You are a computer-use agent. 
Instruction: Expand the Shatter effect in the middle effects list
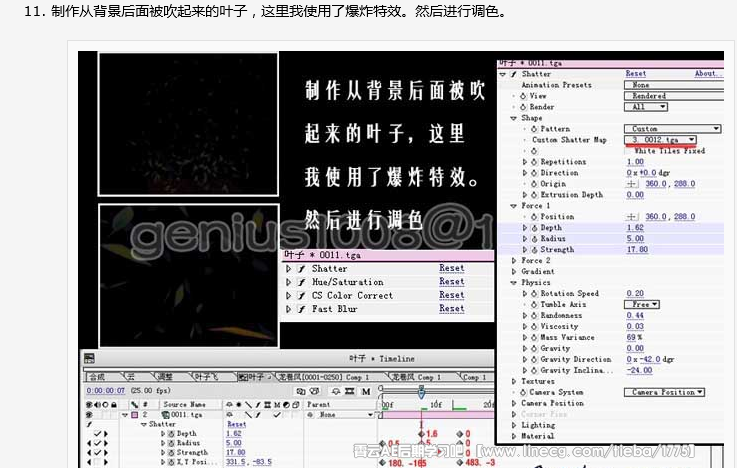(289, 269)
